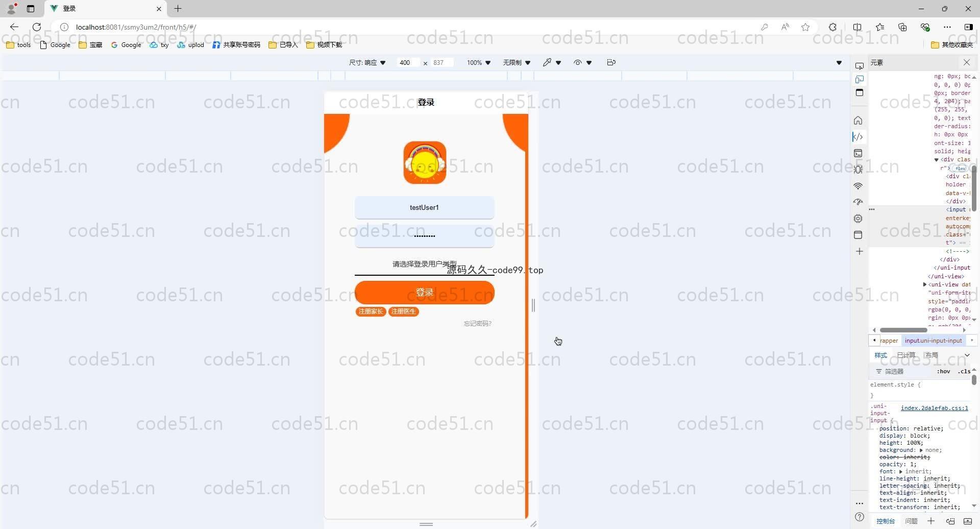Select the rapper breadcrumb item
The height and width of the screenshot is (529, 980).
[889, 341]
